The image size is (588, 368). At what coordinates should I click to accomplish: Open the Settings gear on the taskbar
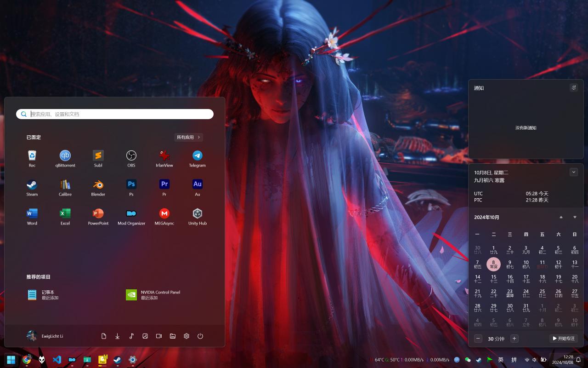[133, 360]
